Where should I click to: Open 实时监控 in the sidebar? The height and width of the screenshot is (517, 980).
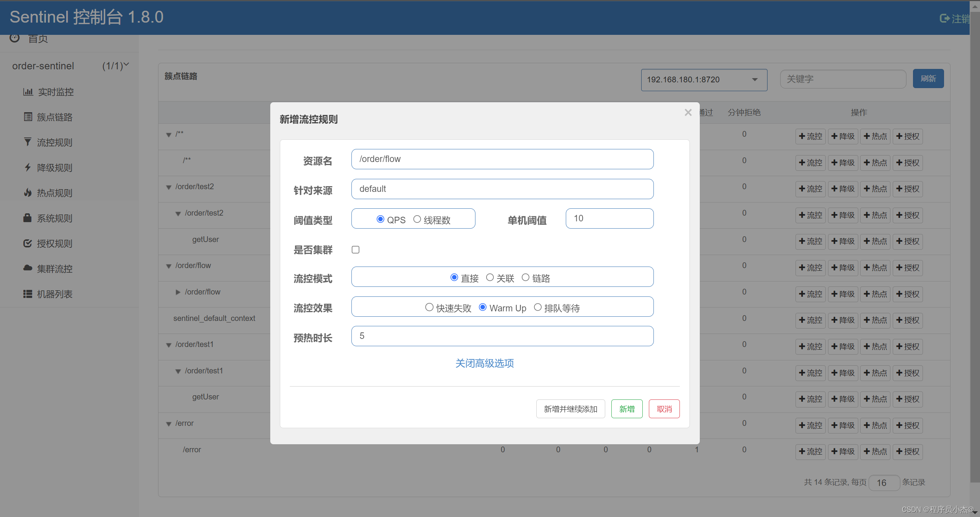tap(56, 92)
